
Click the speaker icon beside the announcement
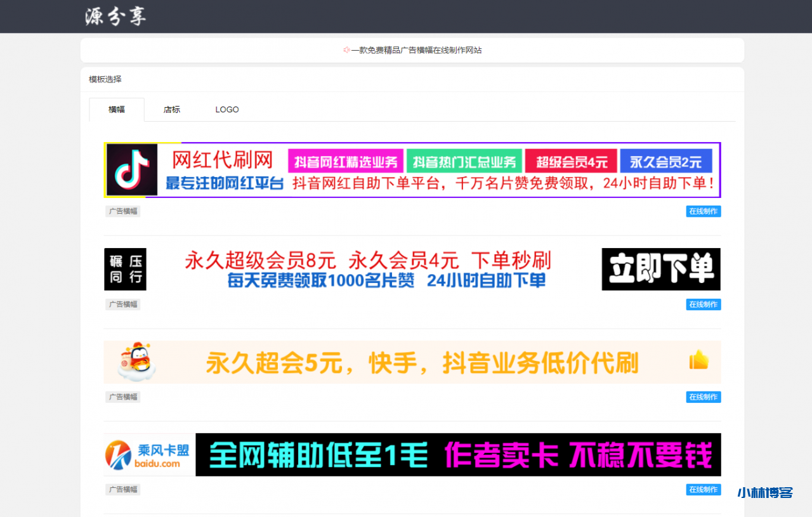pos(346,49)
